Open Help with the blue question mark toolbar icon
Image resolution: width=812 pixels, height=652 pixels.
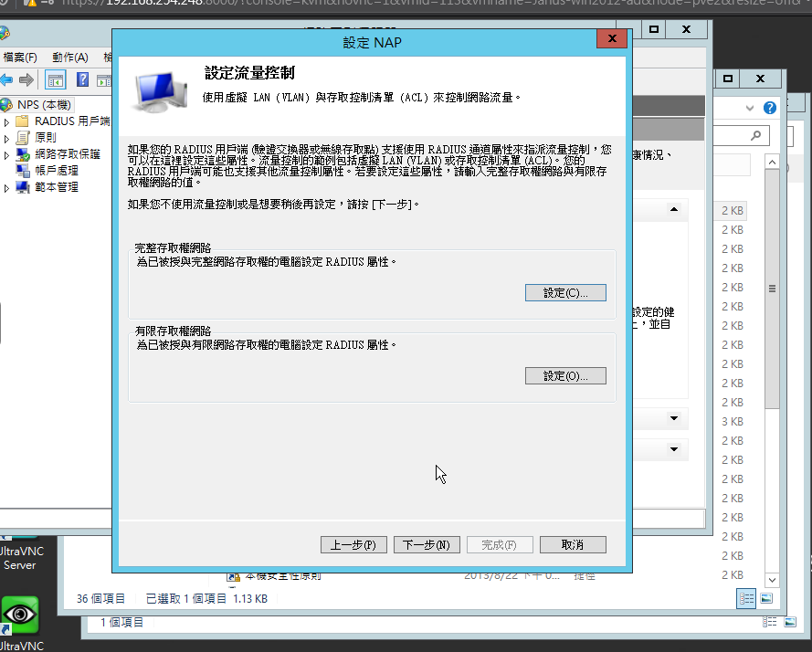(82, 79)
